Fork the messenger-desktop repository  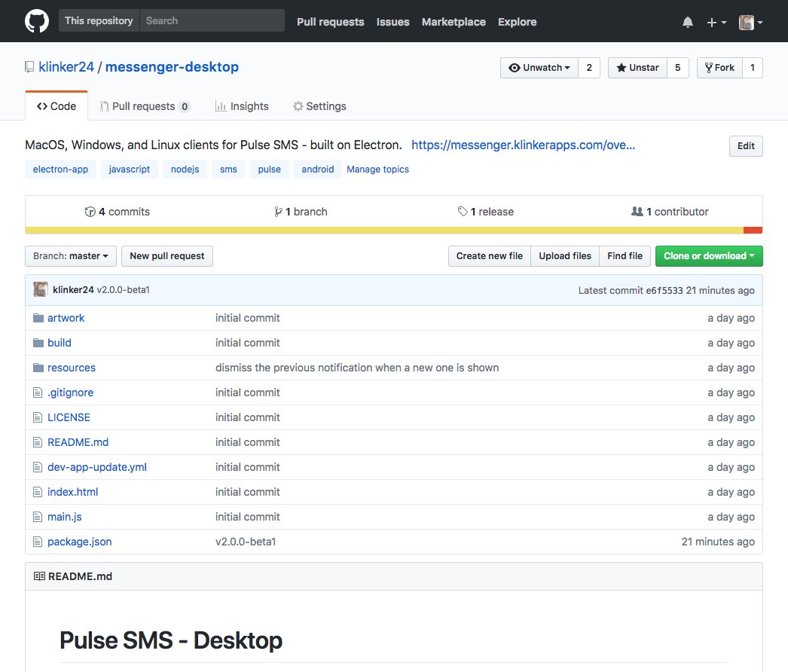tap(719, 68)
